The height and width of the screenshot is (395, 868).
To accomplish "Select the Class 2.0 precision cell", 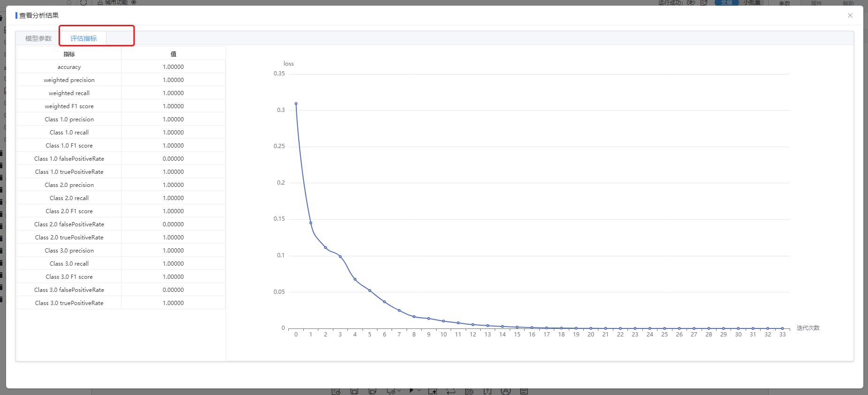I will pos(69,185).
